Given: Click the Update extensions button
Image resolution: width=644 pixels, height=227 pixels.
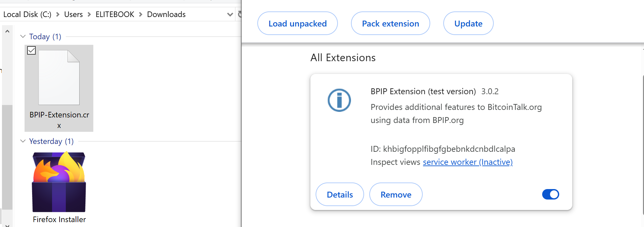Looking at the screenshot, I should click(469, 23).
